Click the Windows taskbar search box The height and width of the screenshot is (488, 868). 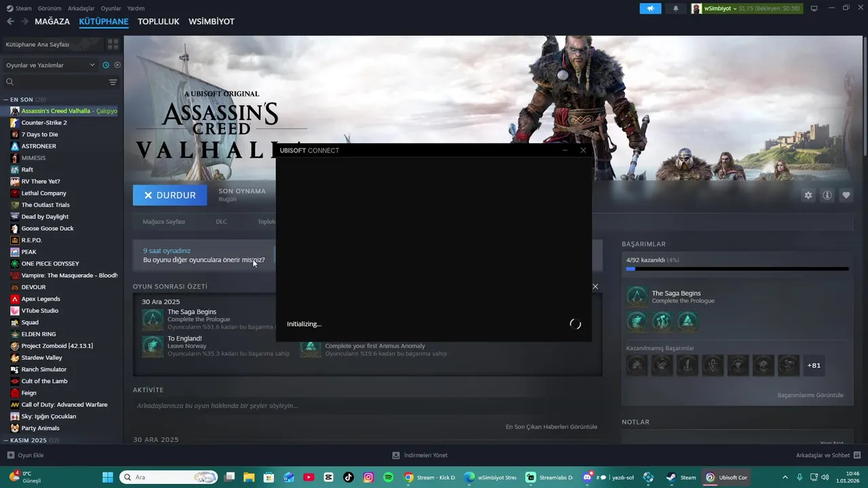pos(170,477)
